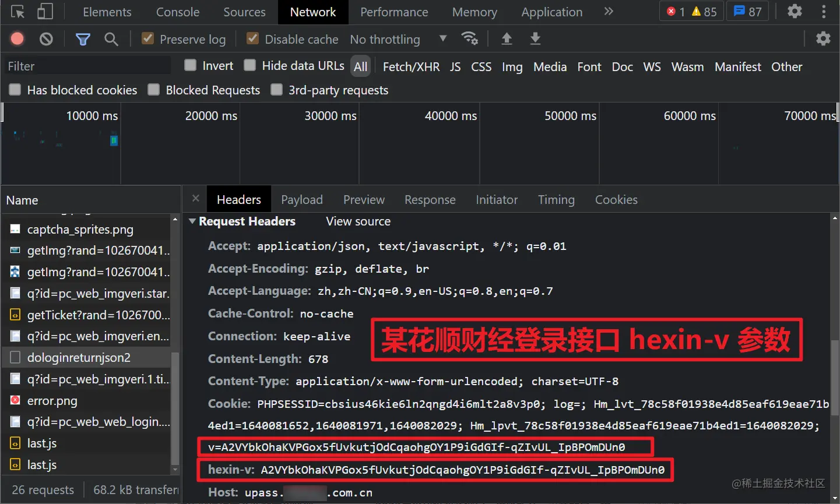Open the Initiator tab

point(497,200)
